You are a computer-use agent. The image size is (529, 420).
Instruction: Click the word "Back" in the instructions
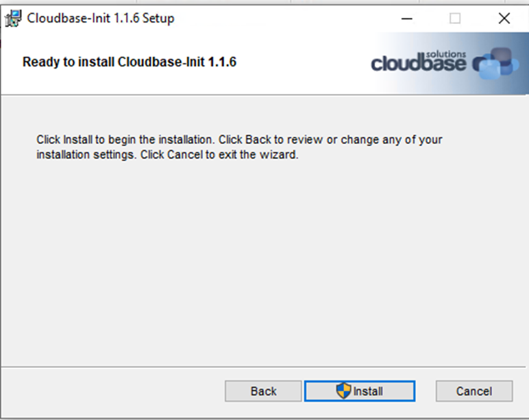pos(258,140)
